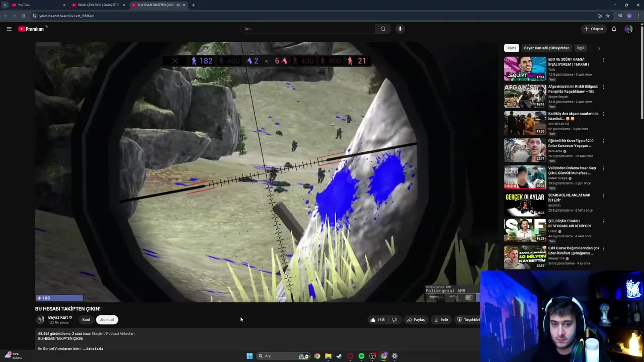Open the notifications bell
The width and height of the screenshot is (644, 362).
coord(614,29)
